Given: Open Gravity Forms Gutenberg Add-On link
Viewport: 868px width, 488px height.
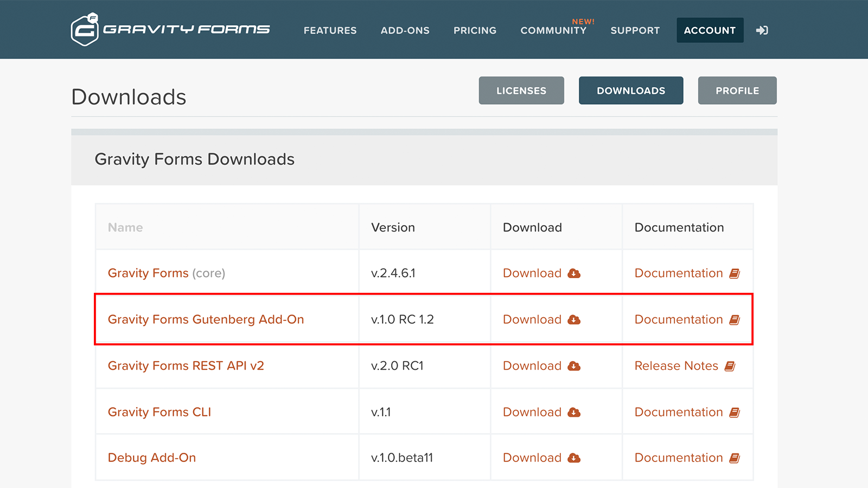Looking at the screenshot, I should [206, 319].
